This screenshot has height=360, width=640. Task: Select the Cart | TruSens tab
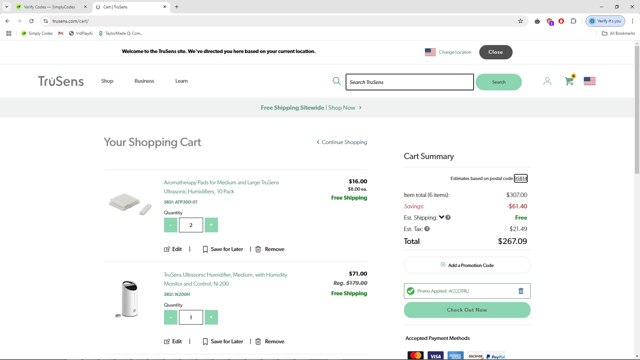(131, 7)
